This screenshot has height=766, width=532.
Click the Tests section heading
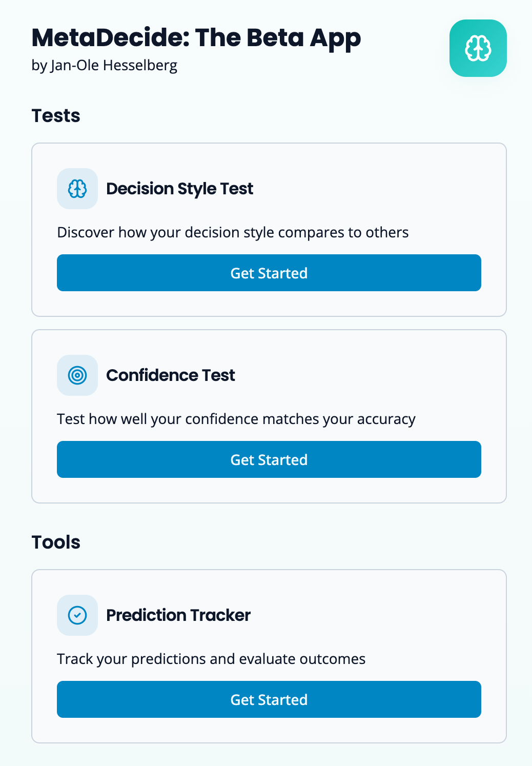pyautogui.click(x=56, y=116)
